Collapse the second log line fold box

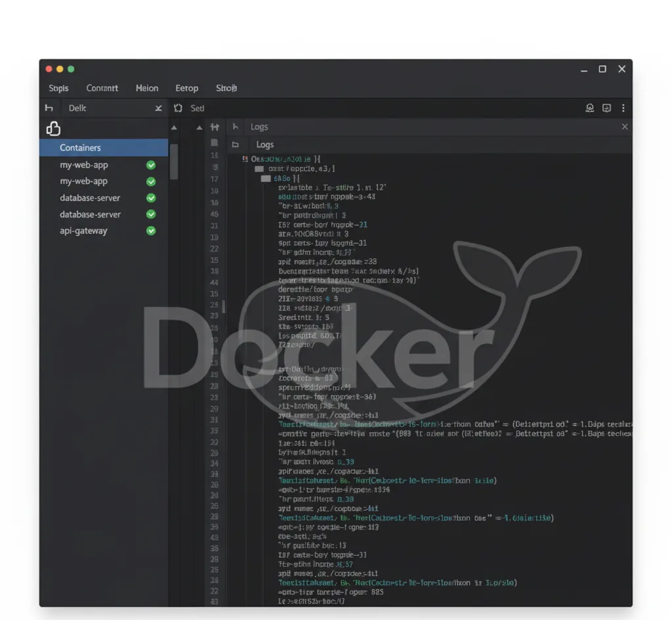tap(259, 169)
